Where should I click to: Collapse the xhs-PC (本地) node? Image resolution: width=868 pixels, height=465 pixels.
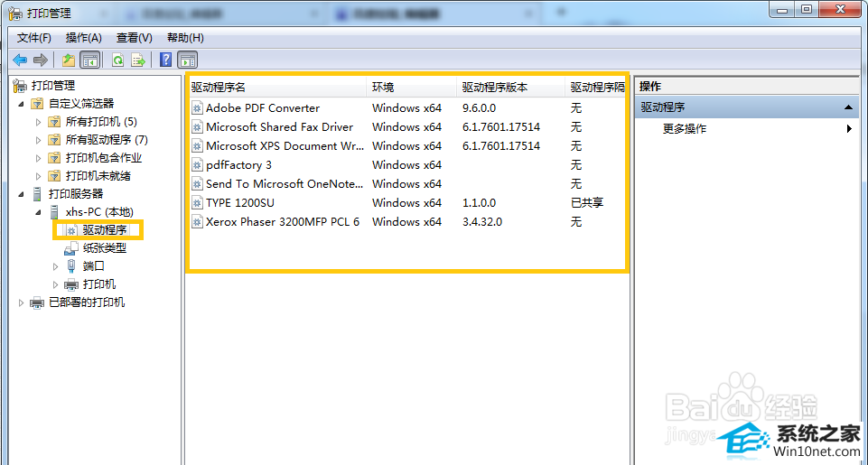(38, 212)
